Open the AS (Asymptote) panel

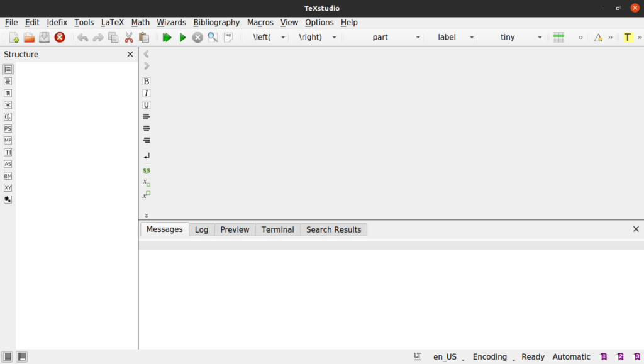(x=8, y=164)
